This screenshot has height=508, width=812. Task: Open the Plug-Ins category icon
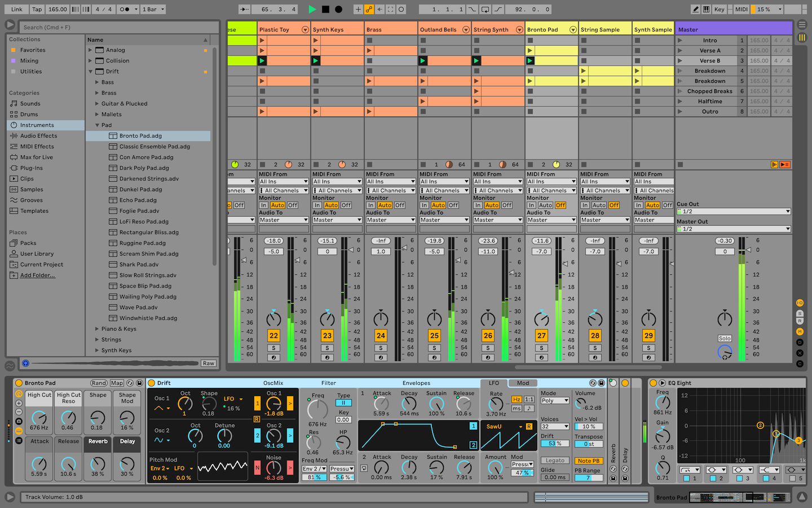tap(14, 168)
